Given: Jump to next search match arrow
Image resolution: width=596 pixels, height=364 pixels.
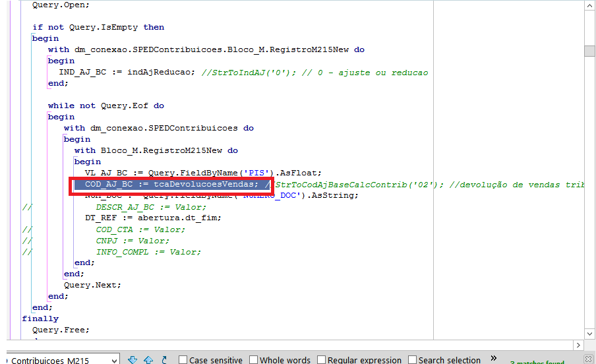Looking at the screenshot, I should 133,360.
